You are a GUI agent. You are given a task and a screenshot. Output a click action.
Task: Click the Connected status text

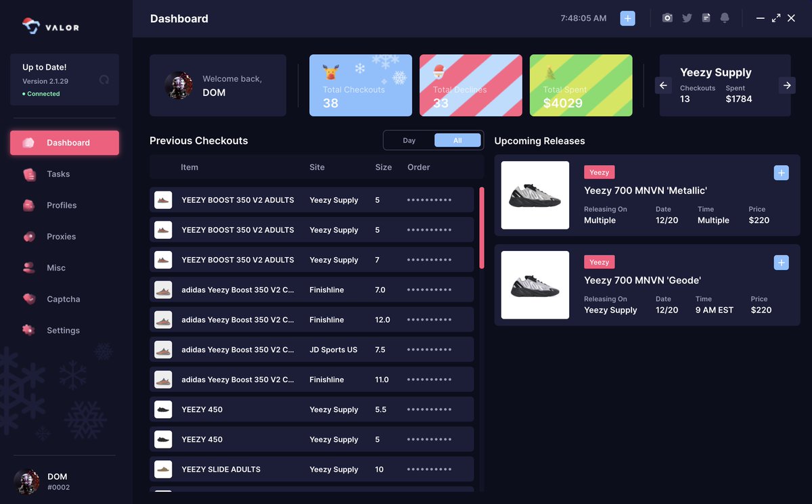pos(44,94)
